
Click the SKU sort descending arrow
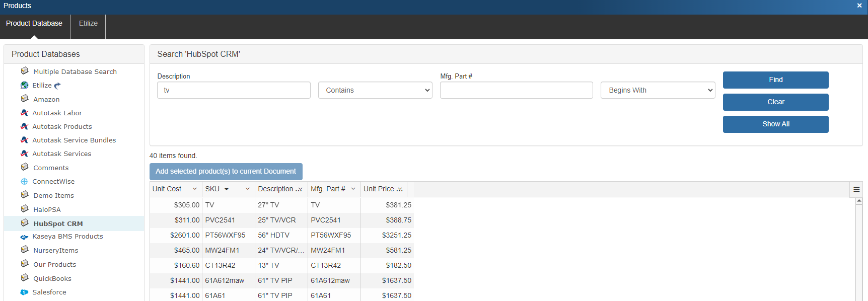[x=227, y=189]
